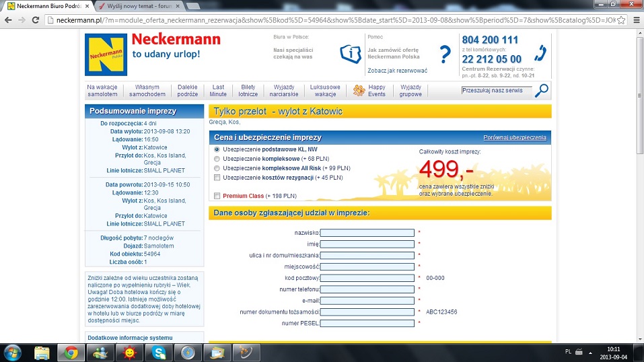
Task: Open Skype from the taskbar
Action: point(159,353)
